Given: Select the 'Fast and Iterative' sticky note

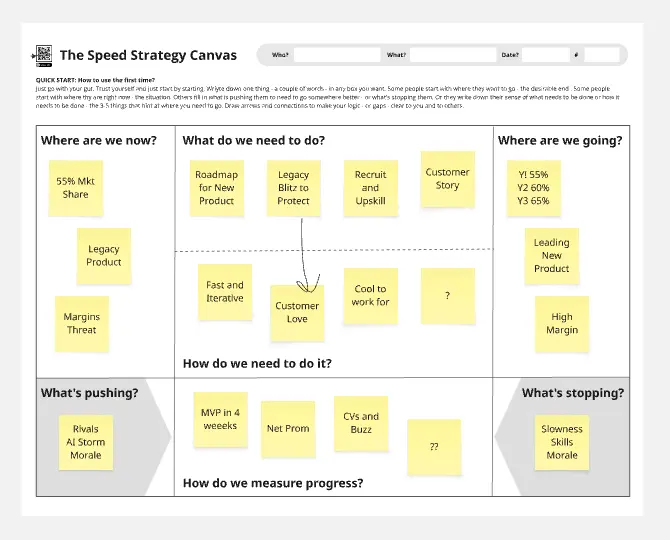Looking at the screenshot, I should pyautogui.click(x=225, y=292).
